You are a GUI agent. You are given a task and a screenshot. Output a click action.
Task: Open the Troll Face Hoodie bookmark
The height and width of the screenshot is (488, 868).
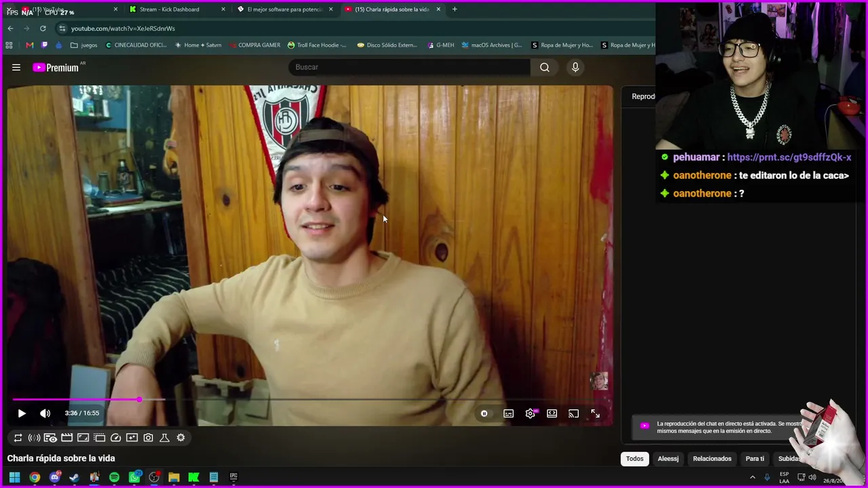coord(317,45)
